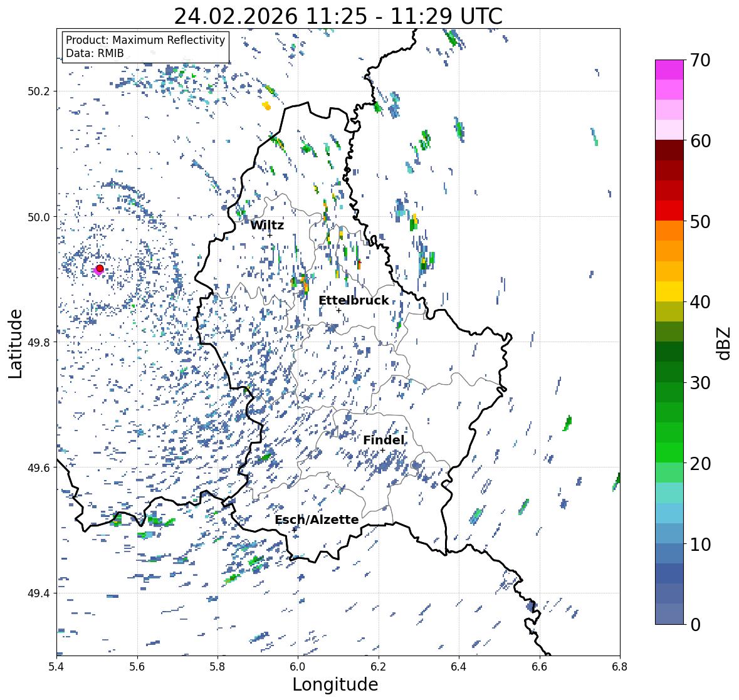739x700 pixels.
Task: Click longitude tick label 5.6
Action: pyautogui.click(x=137, y=666)
